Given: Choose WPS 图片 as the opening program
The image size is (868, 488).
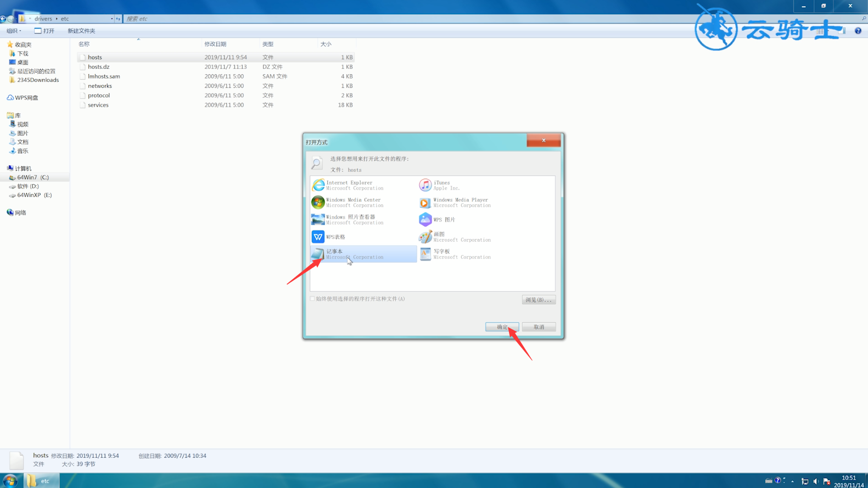Looking at the screenshot, I should tap(471, 219).
